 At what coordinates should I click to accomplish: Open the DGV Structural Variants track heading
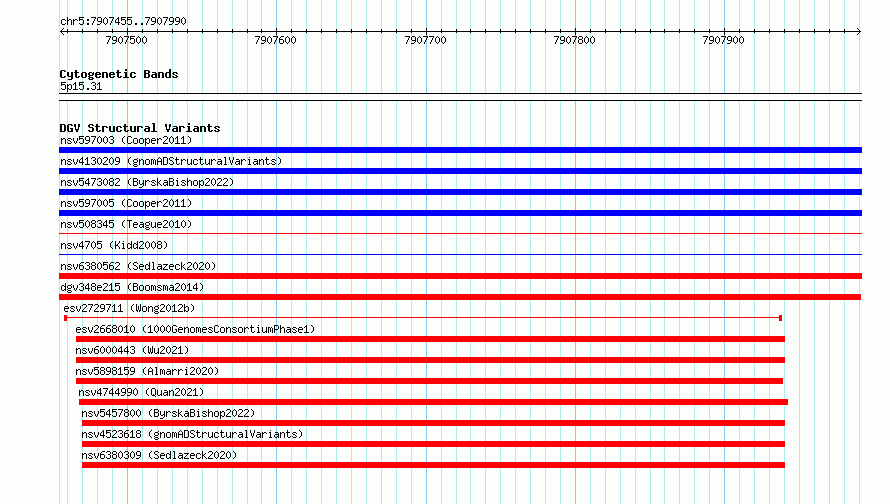[140, 128]
